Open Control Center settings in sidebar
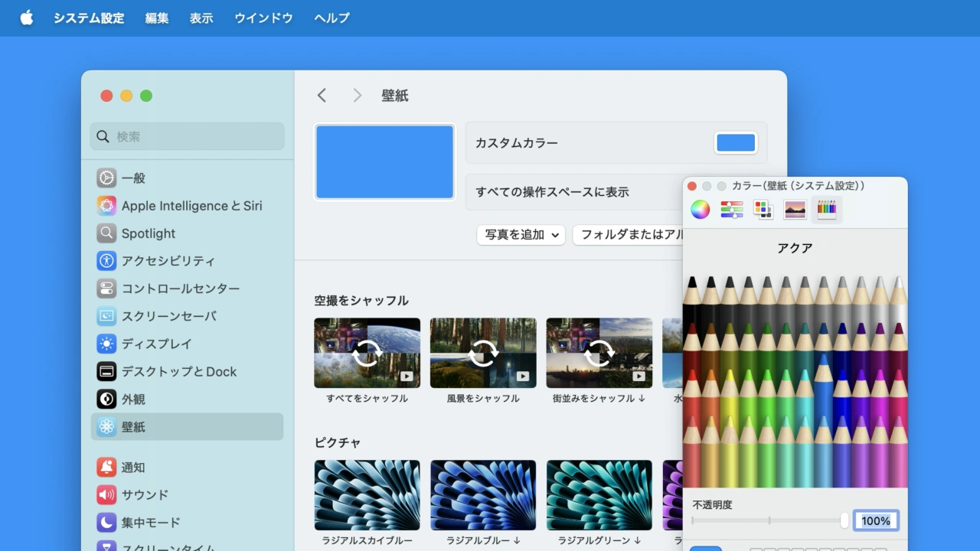 click(x=180, y=289)
